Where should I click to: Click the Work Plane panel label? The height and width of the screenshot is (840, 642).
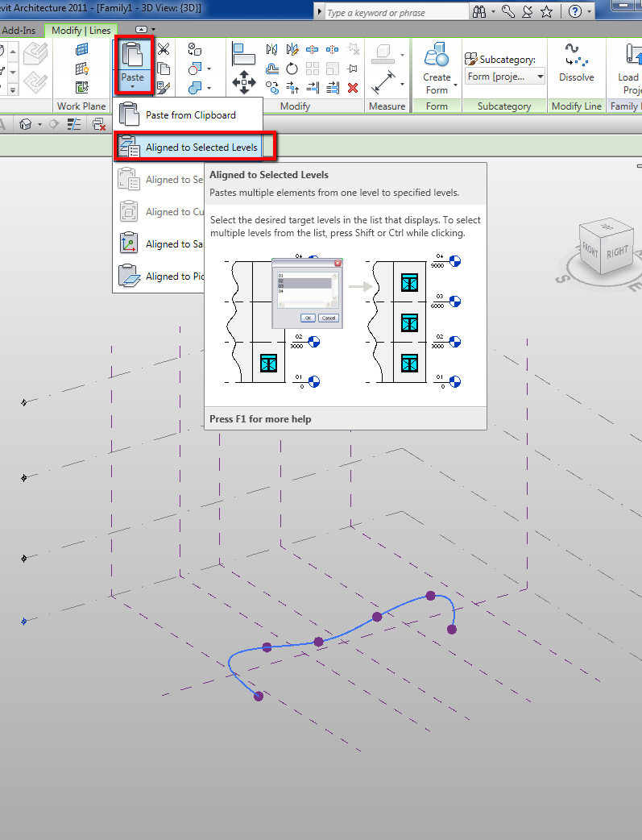tap(82, 106)
